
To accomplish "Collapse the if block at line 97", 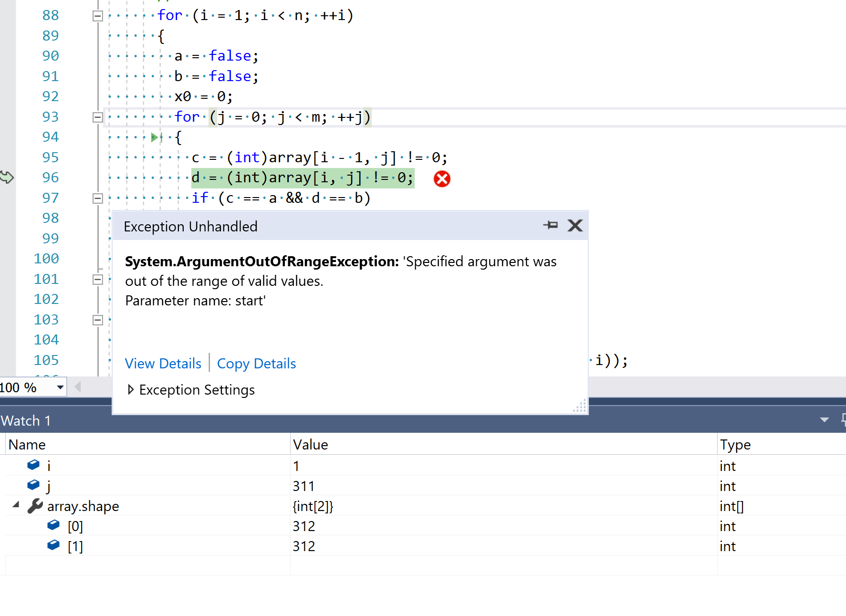I will point(97,198).
